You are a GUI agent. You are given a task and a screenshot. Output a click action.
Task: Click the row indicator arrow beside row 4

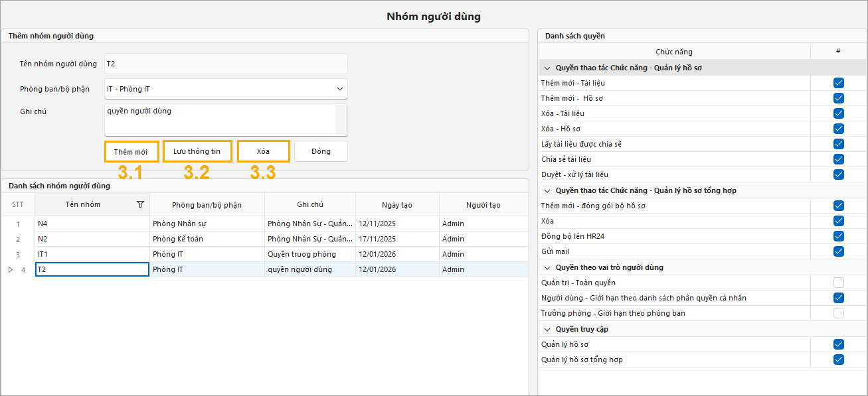click(10, 270)
